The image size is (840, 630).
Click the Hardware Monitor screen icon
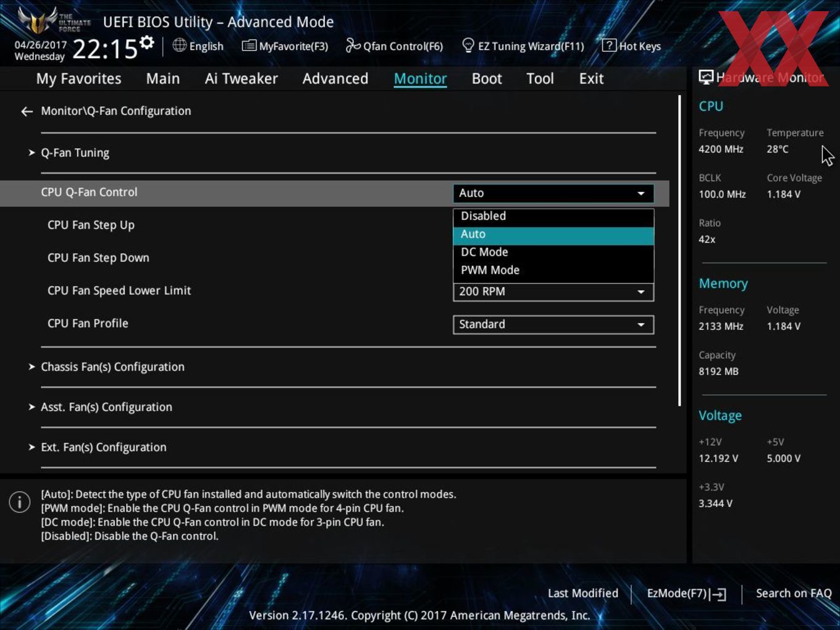click(705, 77)
